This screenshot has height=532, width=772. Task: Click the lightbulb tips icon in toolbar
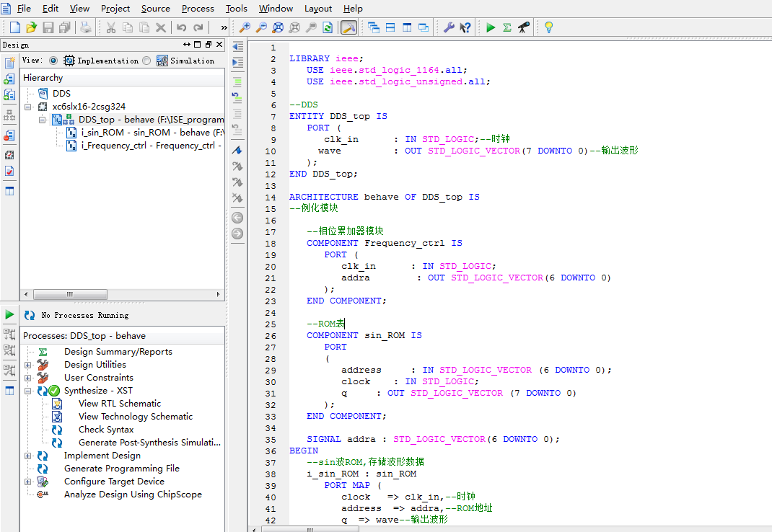click(x=548, y=27)
